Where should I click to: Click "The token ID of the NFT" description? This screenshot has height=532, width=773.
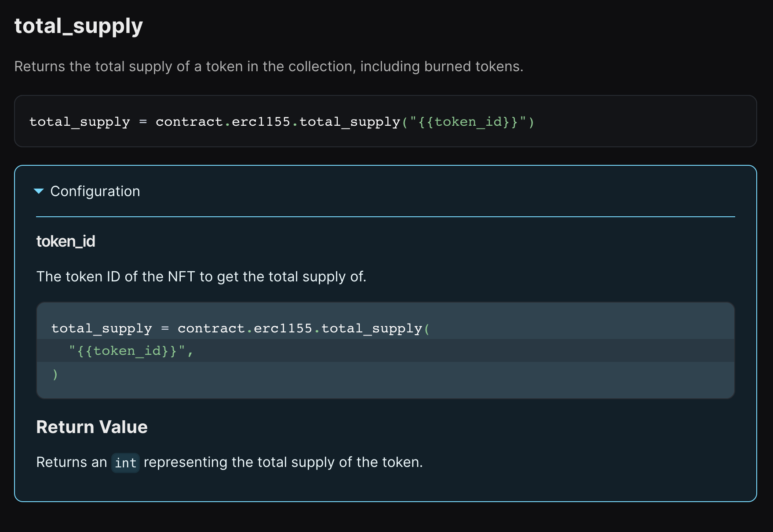tap(201, 277)
